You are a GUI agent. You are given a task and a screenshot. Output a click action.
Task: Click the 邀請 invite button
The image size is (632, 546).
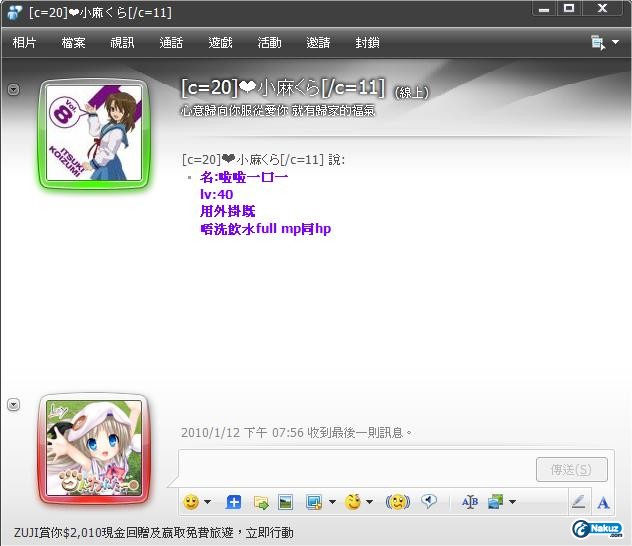[x=318, y=42]
